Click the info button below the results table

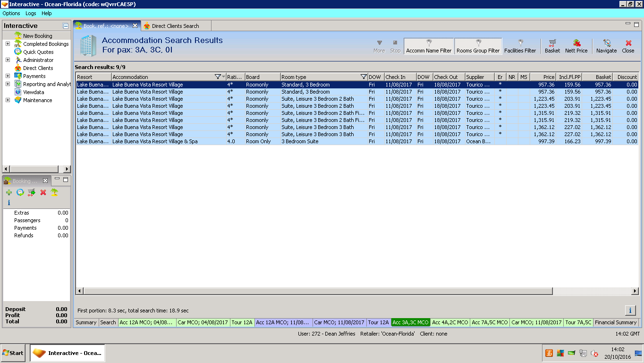pos(630,310)
